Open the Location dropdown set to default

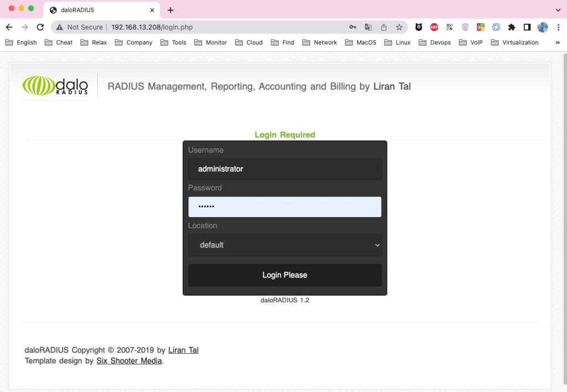point(285,245)
